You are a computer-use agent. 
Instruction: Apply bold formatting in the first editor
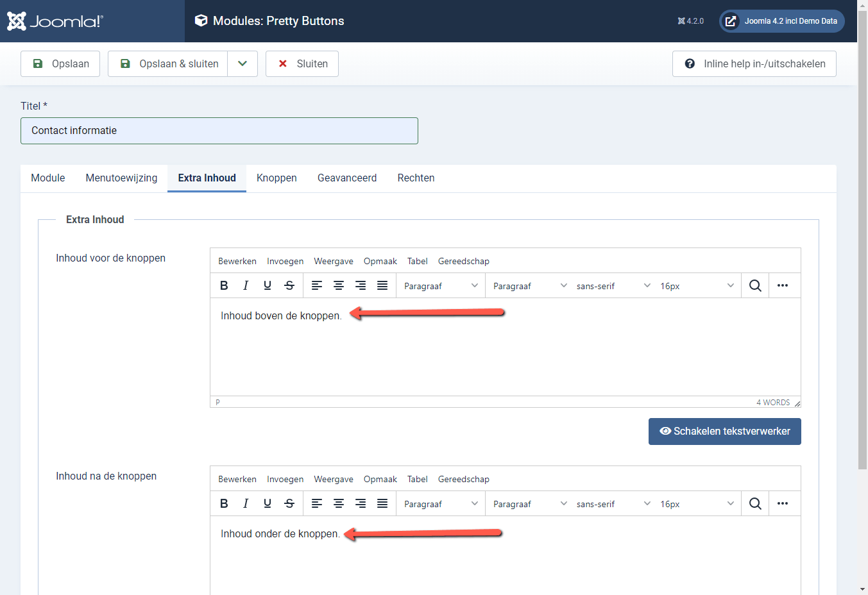224,285
